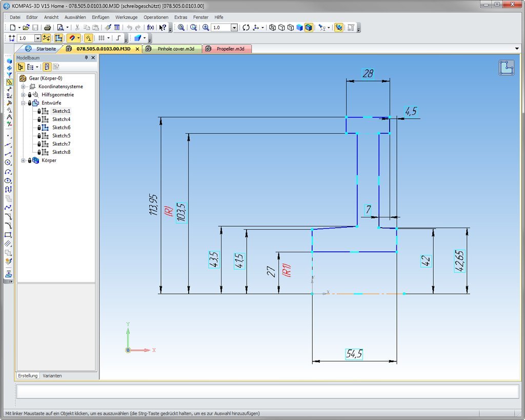Pin the Modellbaum panel
The height and width of the screenshot is (420, 525).
86,57
